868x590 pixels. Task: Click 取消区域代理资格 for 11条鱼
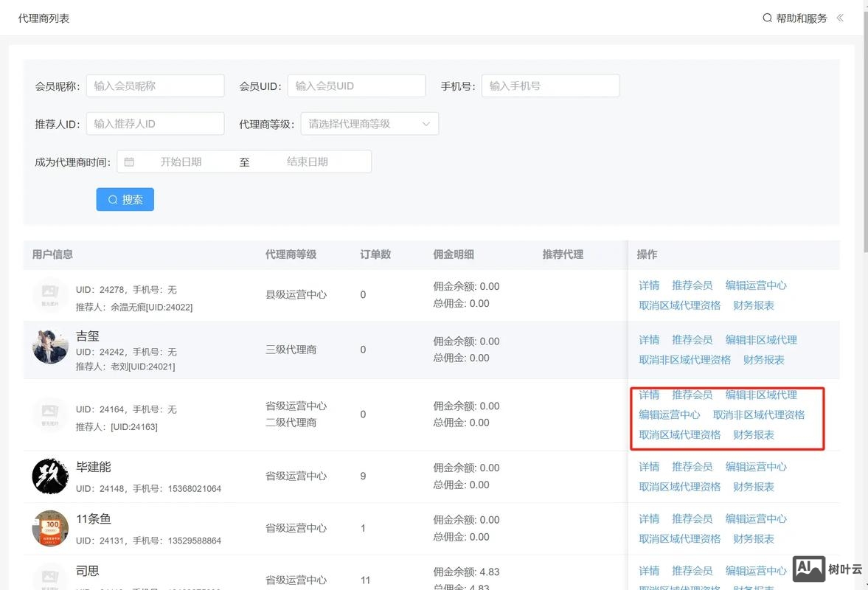click(x=679, y=538)
